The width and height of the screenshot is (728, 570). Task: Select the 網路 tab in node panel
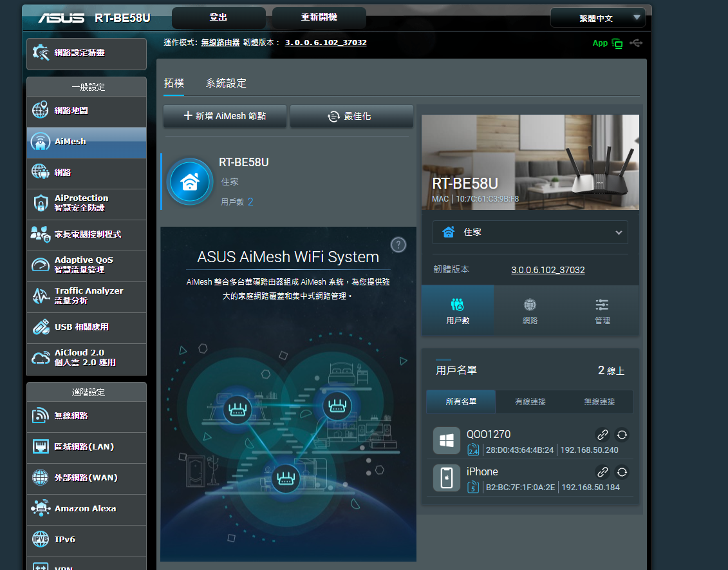(530, 310)
